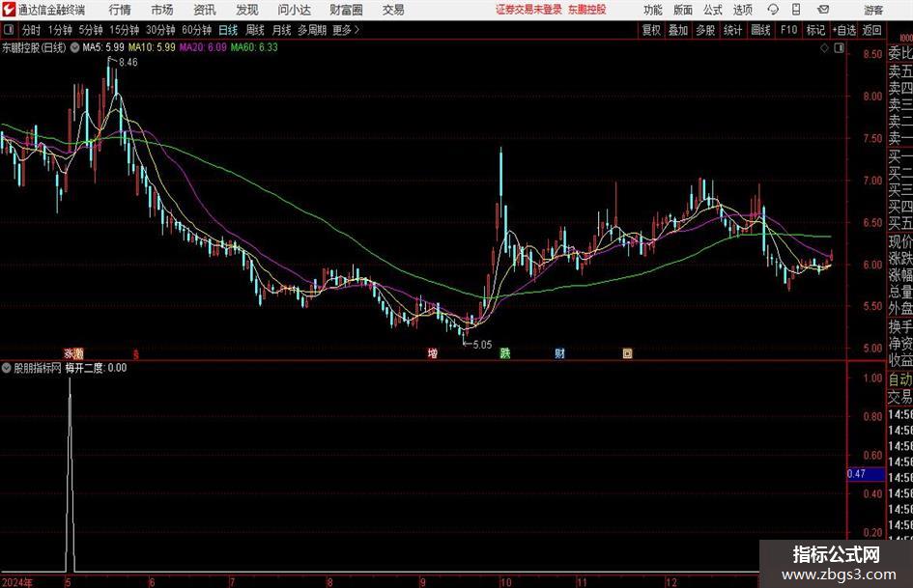The image size is (913, 588).
Task: Click the MA5: 5.99 indicator value
Action: tap(103, 47)
